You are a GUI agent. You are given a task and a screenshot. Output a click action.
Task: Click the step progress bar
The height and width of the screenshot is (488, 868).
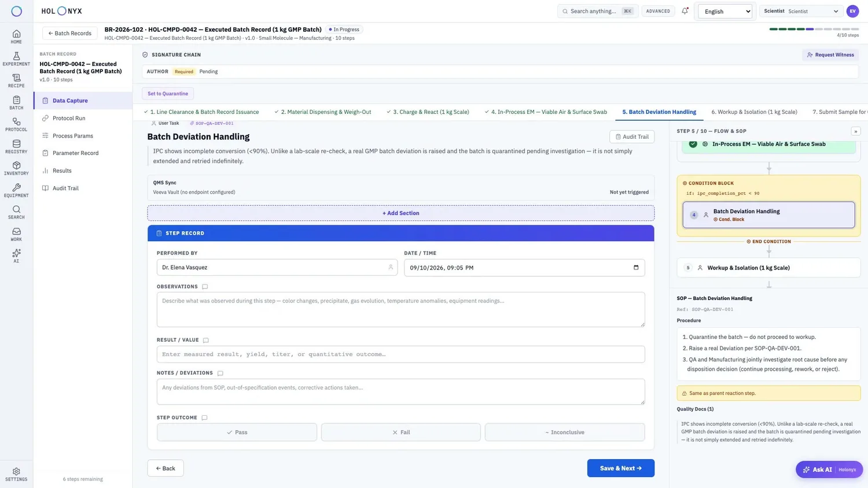[x=814, y=29]
